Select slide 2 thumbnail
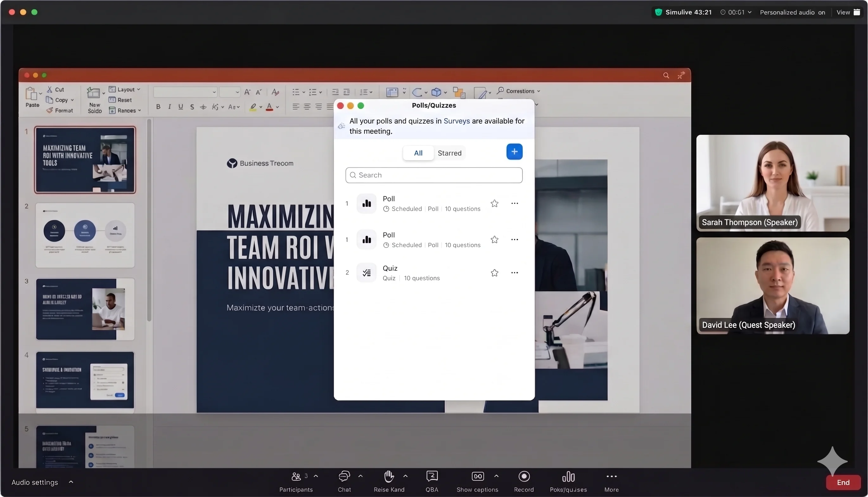Viewport: 868px width, 497px height. (x=85, y=235)
